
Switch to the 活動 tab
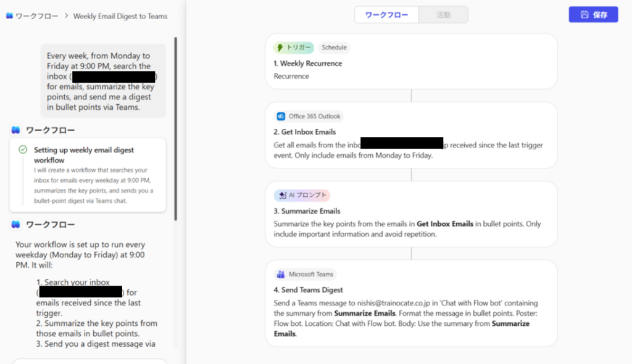pyautogui.click(x=443, y=15)
